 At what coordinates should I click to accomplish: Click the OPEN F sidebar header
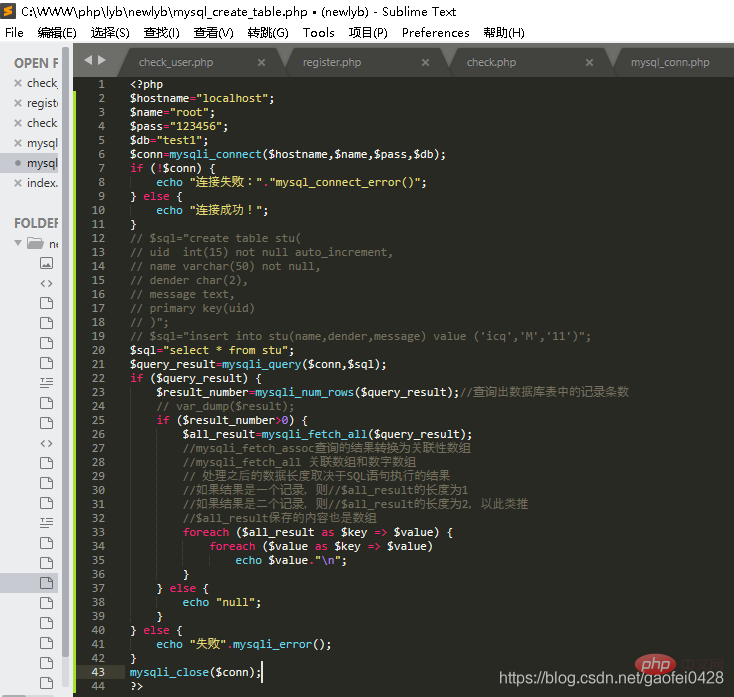tap(36, 63)
